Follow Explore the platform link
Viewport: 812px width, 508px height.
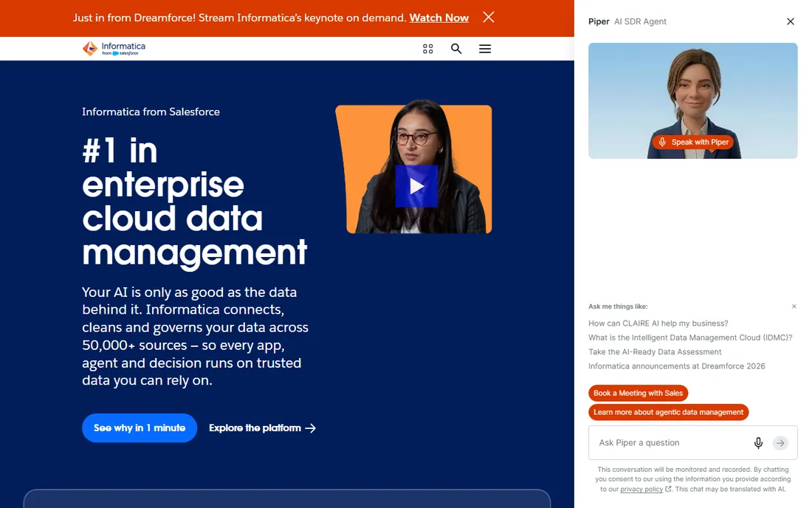coord(262,428)
